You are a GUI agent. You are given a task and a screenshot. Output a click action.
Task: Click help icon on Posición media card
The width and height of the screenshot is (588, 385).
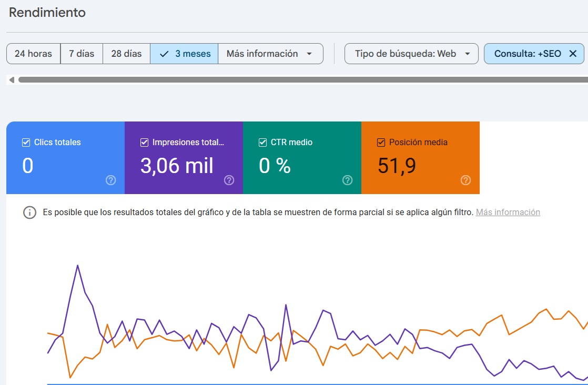[x=465, y=180]
